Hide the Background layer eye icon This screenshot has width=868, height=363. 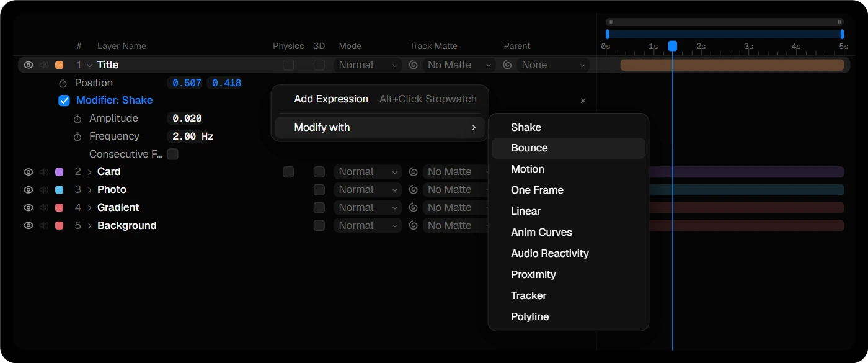click(28, 226)
